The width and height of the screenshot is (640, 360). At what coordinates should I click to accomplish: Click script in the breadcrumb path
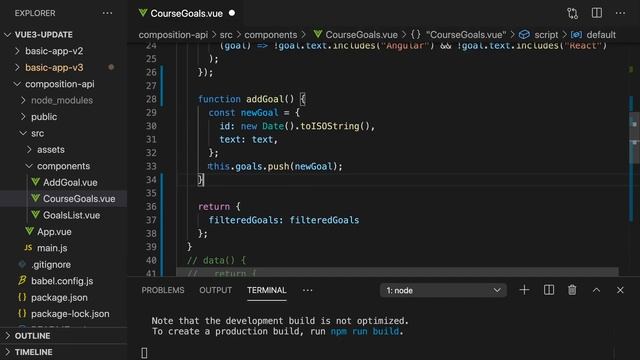tap(546, 35)
